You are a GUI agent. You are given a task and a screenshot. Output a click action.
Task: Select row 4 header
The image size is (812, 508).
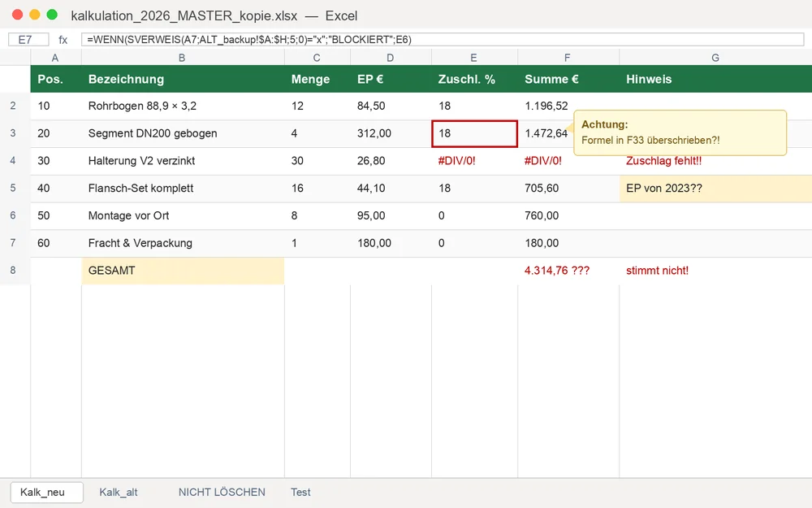[x=14, y=161]
